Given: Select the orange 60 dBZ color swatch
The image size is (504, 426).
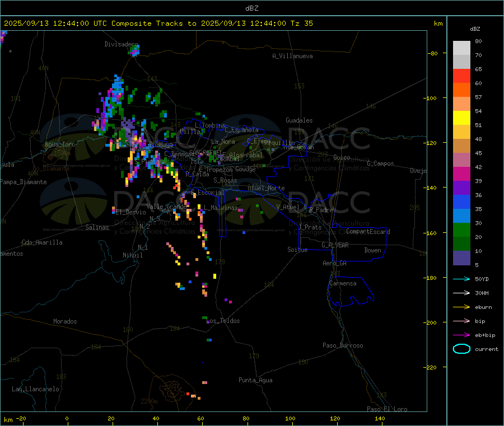Looking at the screenshot, I should click(x=461, y=90).
